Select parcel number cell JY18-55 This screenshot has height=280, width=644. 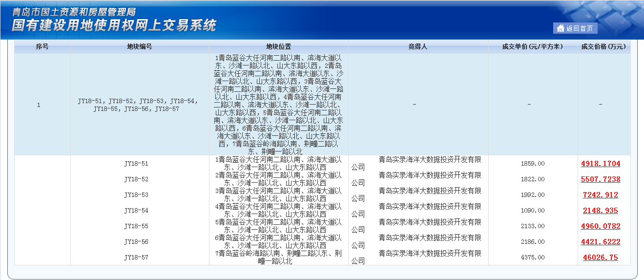pos(136,226)
